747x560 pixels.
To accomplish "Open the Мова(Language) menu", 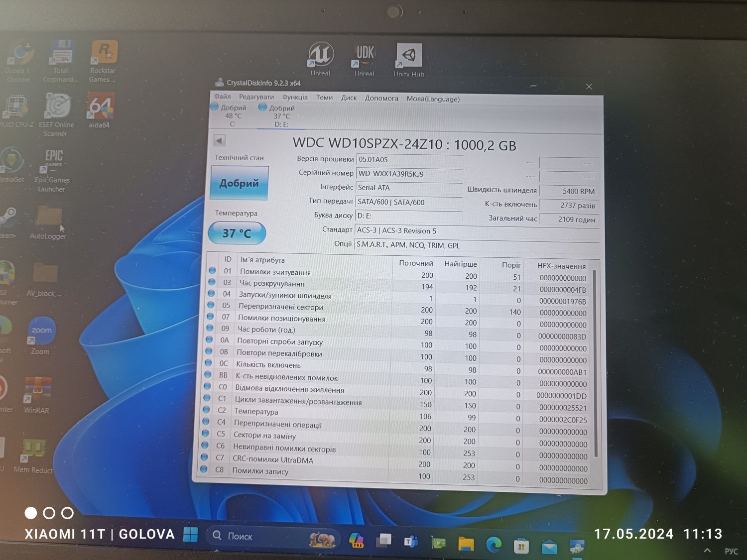I will [433, 99].
